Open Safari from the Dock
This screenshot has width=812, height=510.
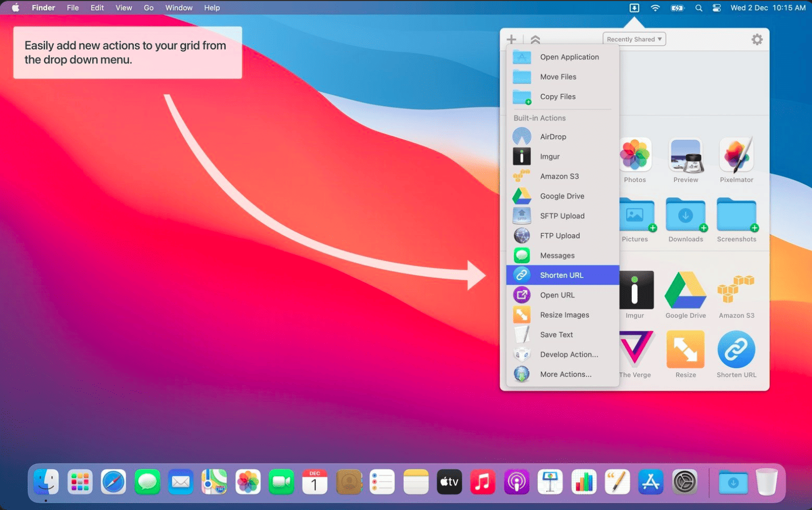113,482
